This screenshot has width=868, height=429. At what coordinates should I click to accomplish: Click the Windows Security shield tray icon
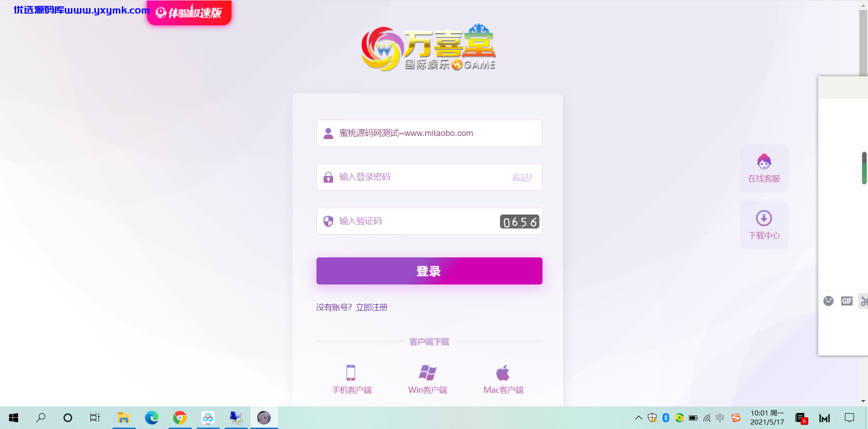[x=652, y=418]
